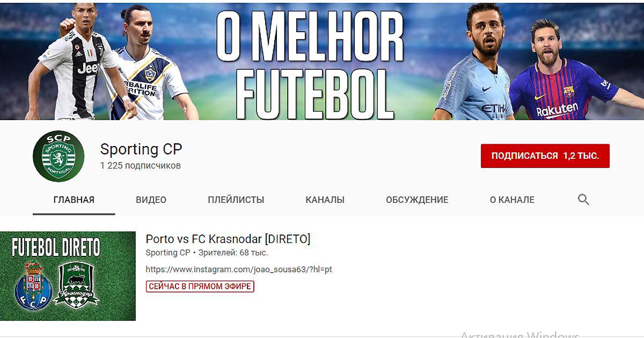This screenshot has height=338, width=644.
Task: Open the Porto vs FC Krasnodar video title
Action: (x=228, y=239)
